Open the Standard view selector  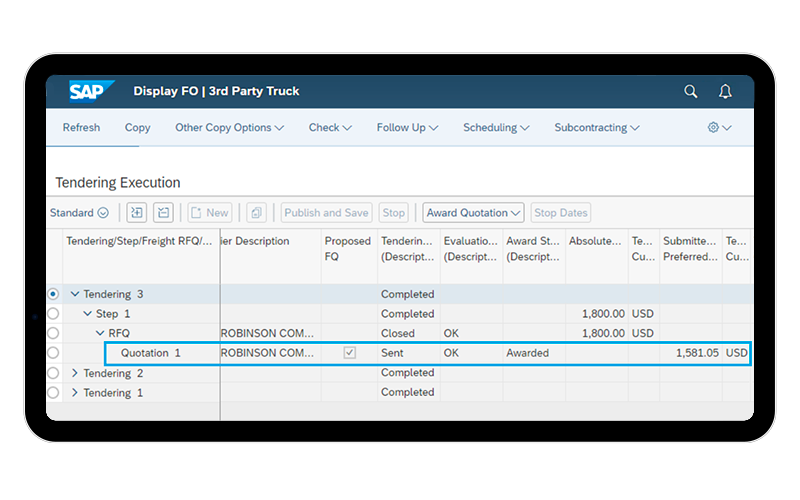pos(79,212)
